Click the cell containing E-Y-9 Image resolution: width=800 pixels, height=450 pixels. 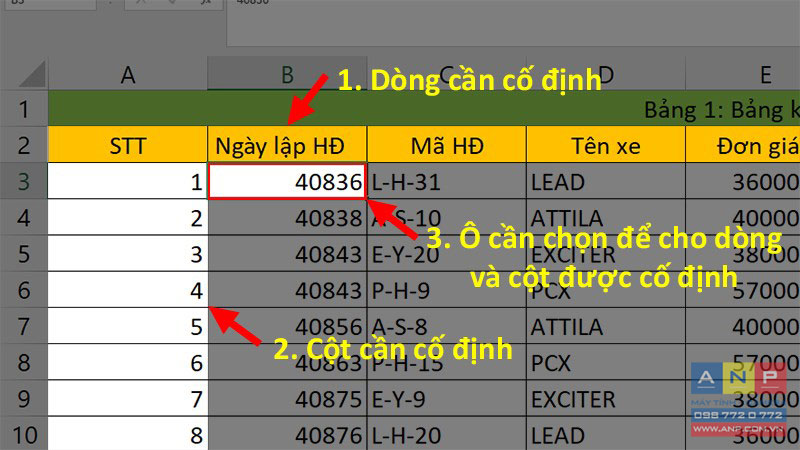(446, 398)
